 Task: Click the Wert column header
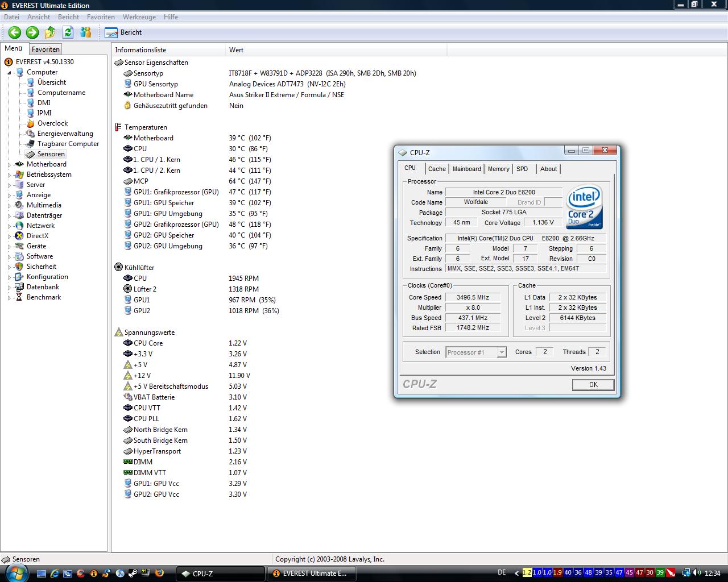[x=336, y=50]
